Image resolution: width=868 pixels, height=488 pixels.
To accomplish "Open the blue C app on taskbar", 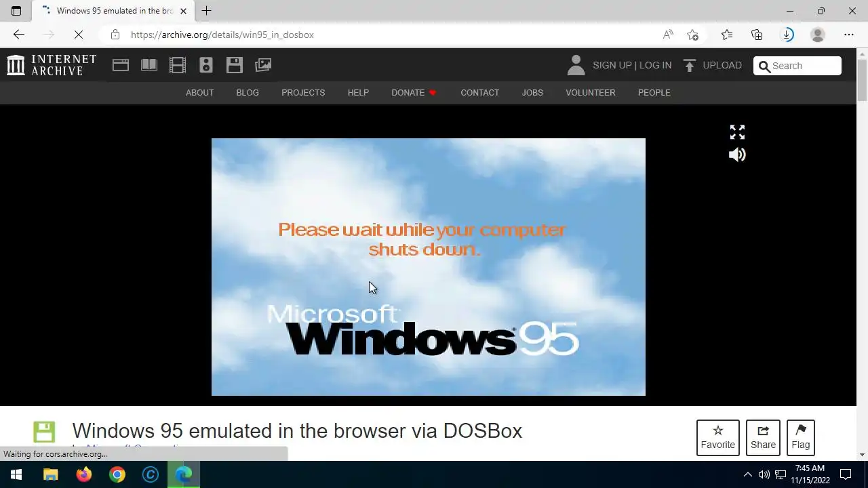I will (151, 474).
